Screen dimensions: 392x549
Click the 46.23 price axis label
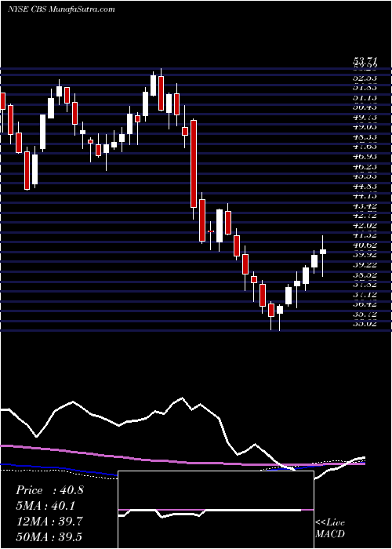[365, 166]
